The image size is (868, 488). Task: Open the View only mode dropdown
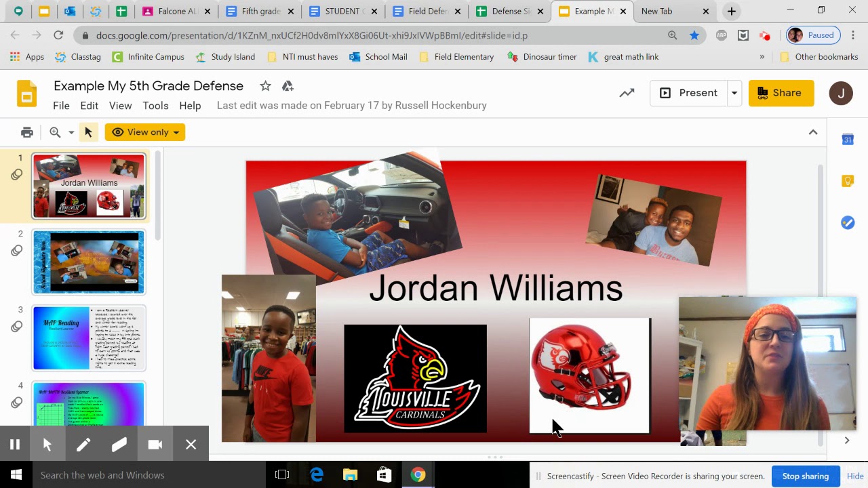[145, 132]
